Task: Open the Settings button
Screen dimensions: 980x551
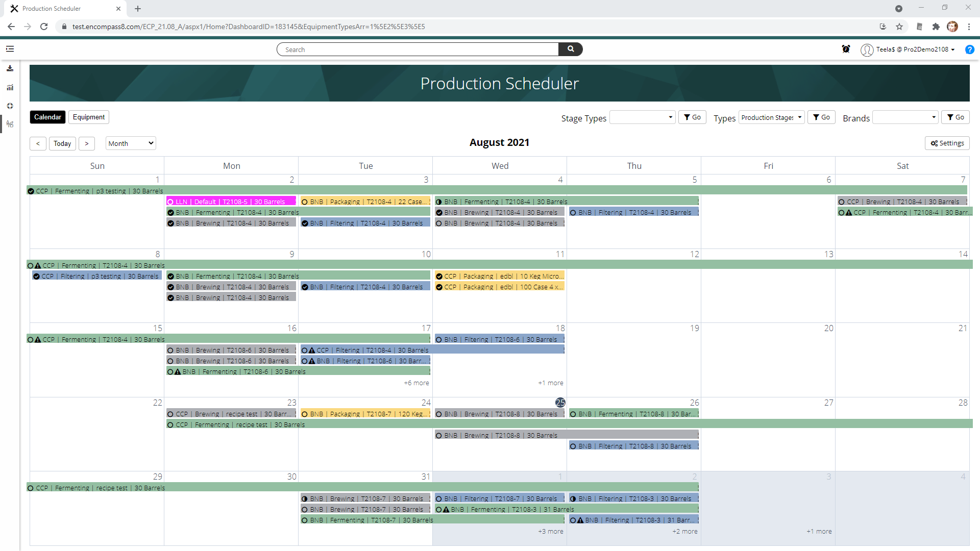Action: pos(947,143)
